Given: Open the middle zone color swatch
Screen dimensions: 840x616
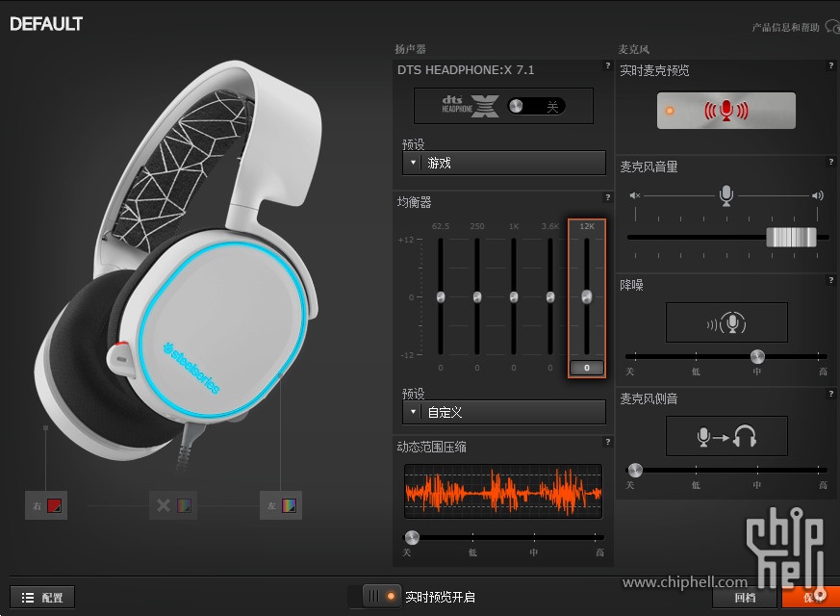Looking at the screenshot, I should point(184,505).
